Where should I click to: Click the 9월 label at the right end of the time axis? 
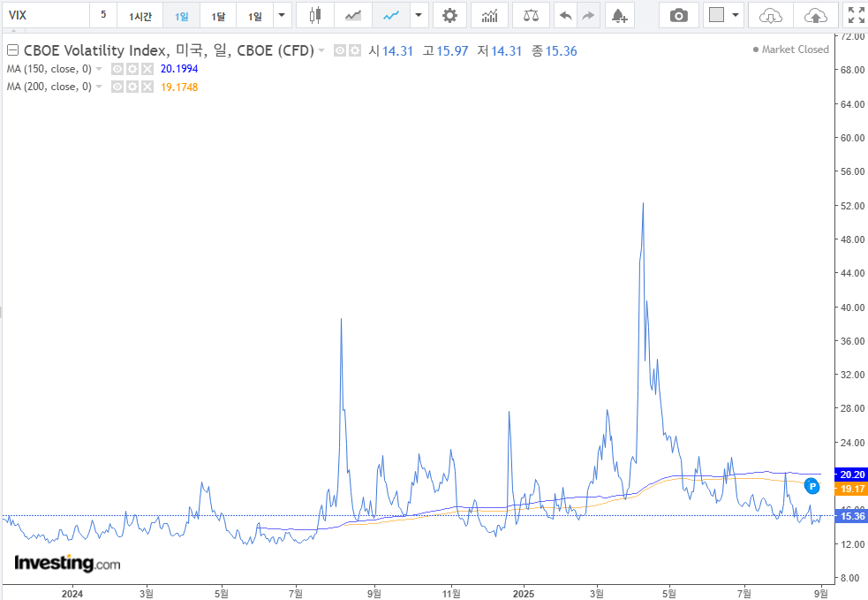821,594
